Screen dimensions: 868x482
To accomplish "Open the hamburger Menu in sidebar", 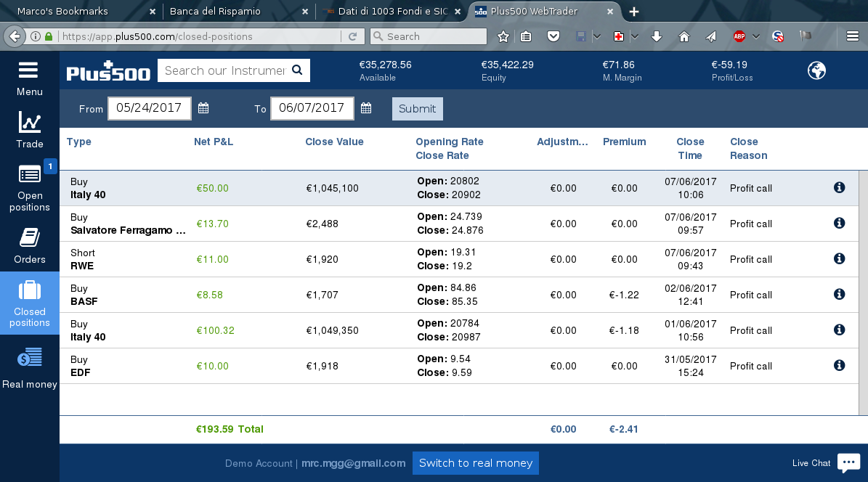I will [x=28, y=70].
